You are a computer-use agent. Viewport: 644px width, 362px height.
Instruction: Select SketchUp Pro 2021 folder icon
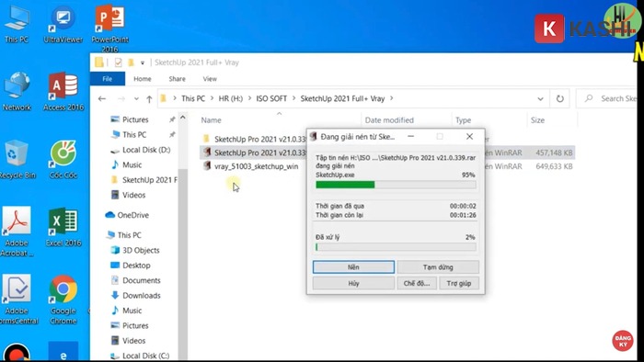206,139
